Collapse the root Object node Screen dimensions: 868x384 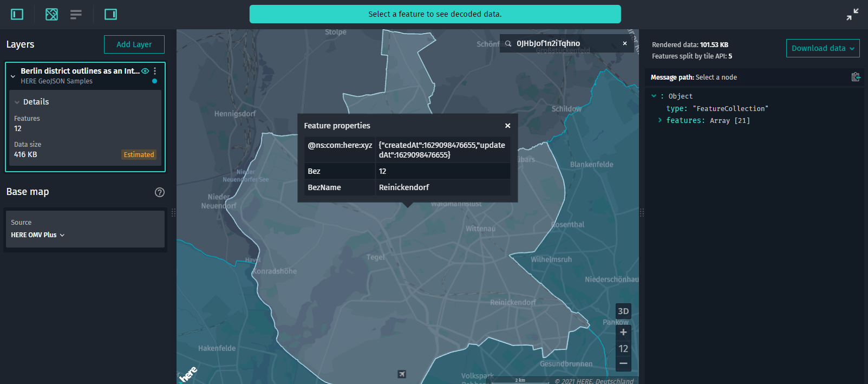coord(654,96)
